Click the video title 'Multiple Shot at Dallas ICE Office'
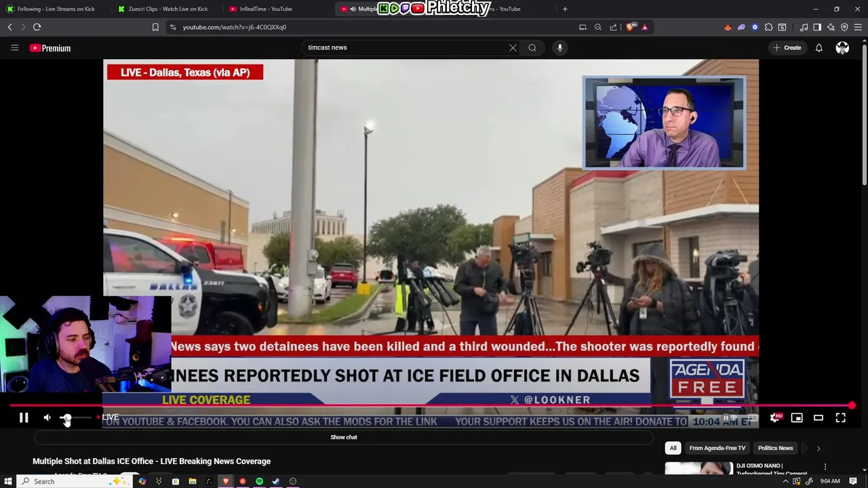The image size is (868, 488). pos(152,461)
